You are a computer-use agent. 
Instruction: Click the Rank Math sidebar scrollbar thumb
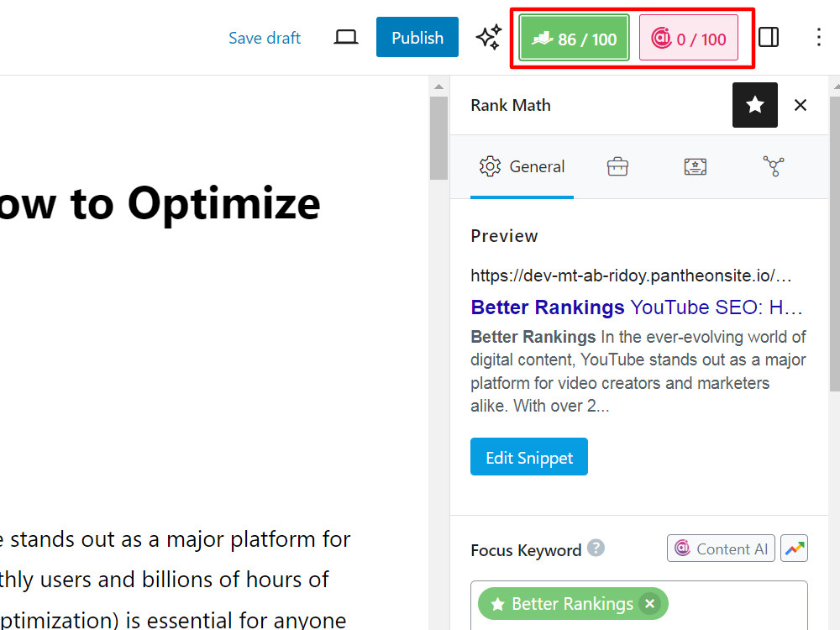(835, 244)
